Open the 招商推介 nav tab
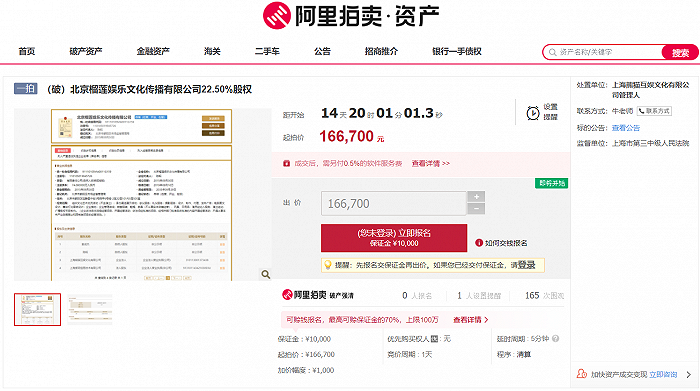Viewport: 700px width, 391px height. point(381,51)
